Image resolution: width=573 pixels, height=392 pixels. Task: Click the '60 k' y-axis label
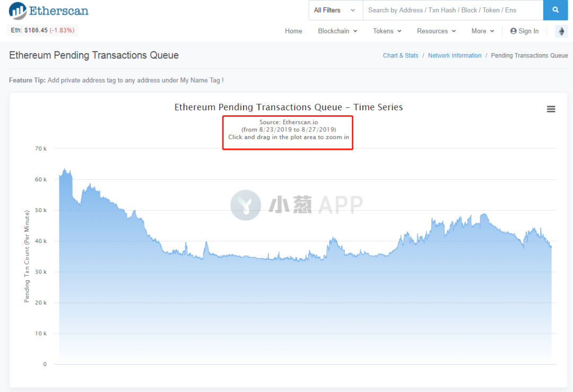click(41, 179)
